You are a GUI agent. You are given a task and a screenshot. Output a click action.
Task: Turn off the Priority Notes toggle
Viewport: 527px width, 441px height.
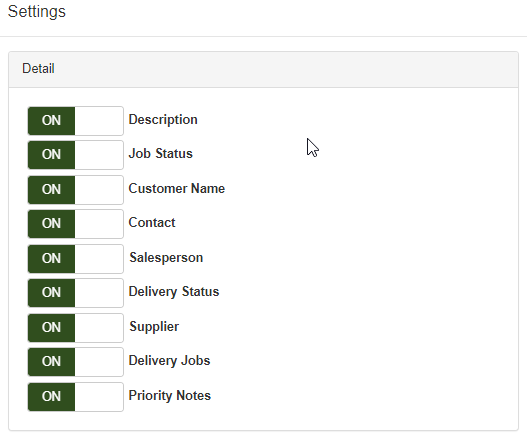tap(76, 397)
